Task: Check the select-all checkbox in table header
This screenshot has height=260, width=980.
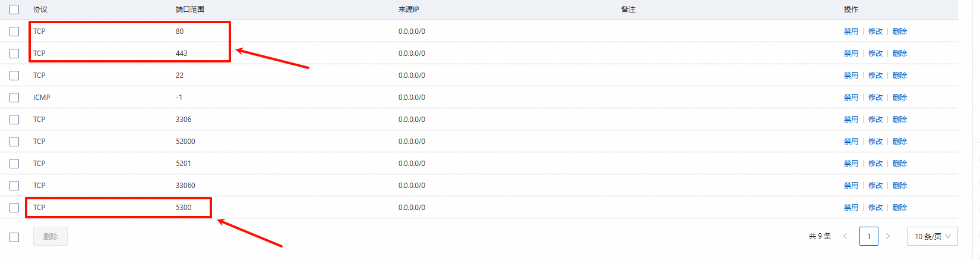Action: tap(14, 10)
